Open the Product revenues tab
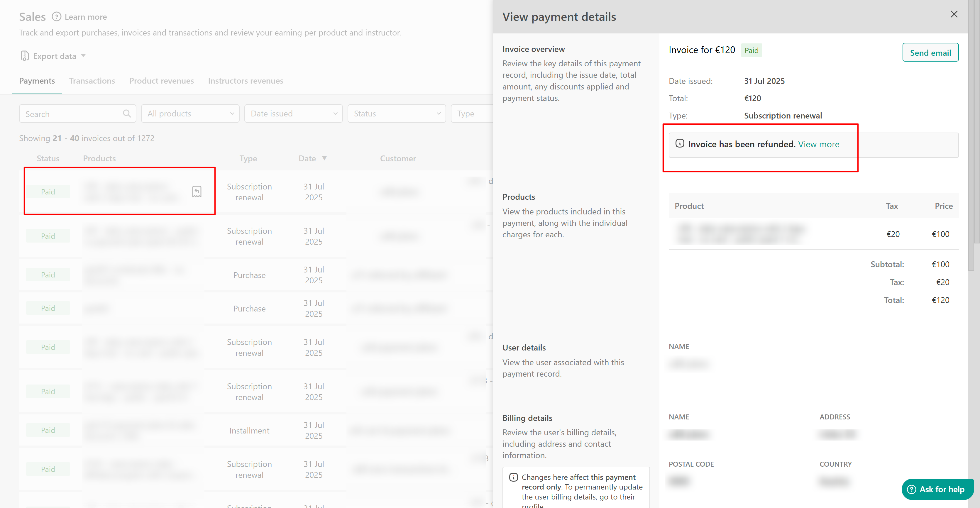 [161, 81]
